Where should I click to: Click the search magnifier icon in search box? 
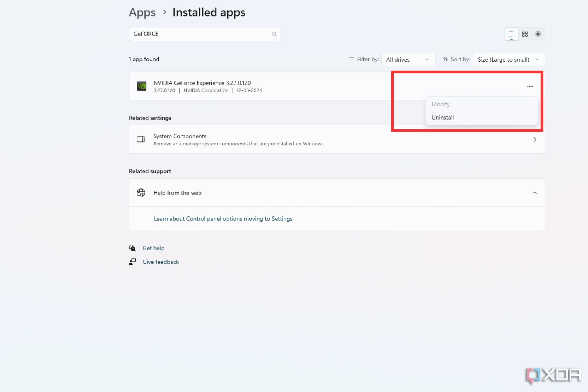click(x=274, y=34)
